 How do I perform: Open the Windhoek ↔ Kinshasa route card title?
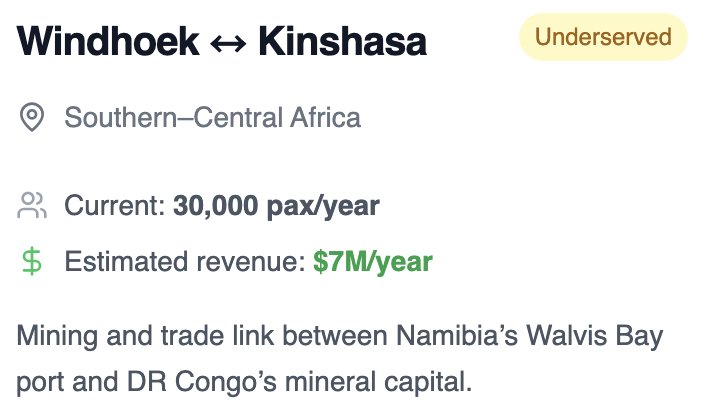(x=222, y=42)
